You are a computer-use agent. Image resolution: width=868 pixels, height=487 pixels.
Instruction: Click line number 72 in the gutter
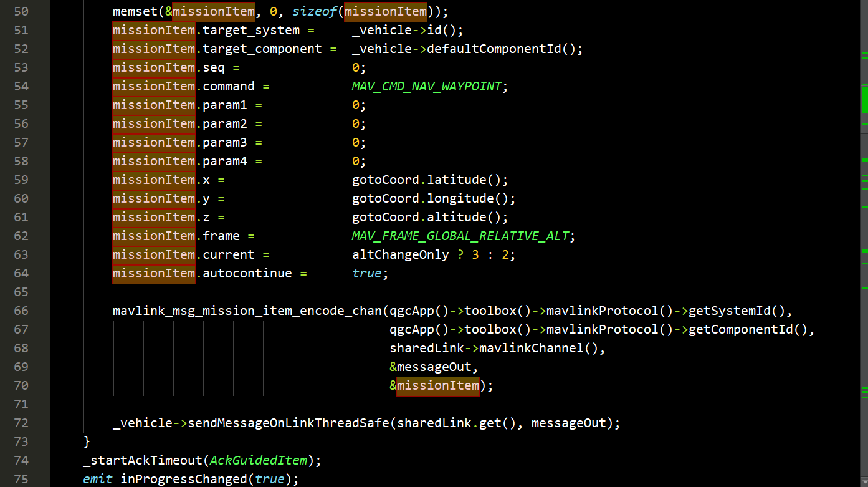[21, 423]
